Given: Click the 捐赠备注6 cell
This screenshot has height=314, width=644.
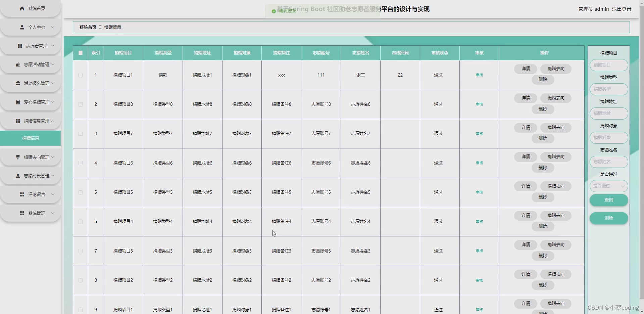Looking at the screenshot, I should pos(281,163).
